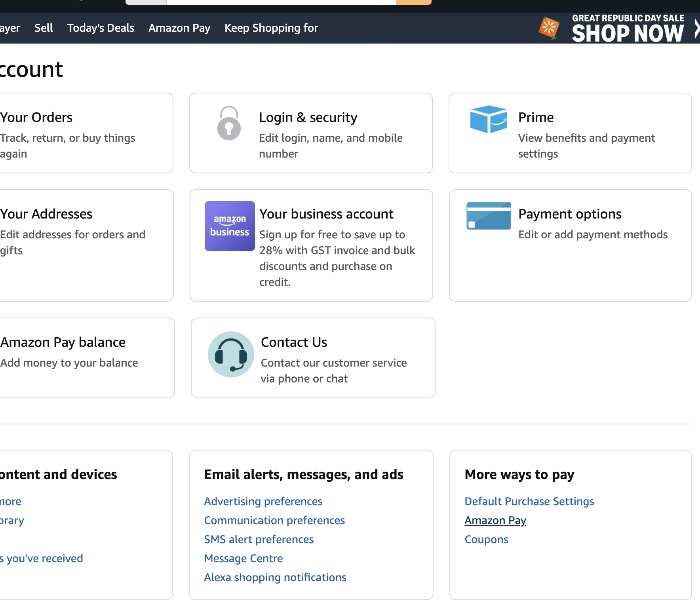Click 'Edit addresses for orders and gifts' text
Image resolution: width=700 pixels, height=616 pixels.
point(72,242)
